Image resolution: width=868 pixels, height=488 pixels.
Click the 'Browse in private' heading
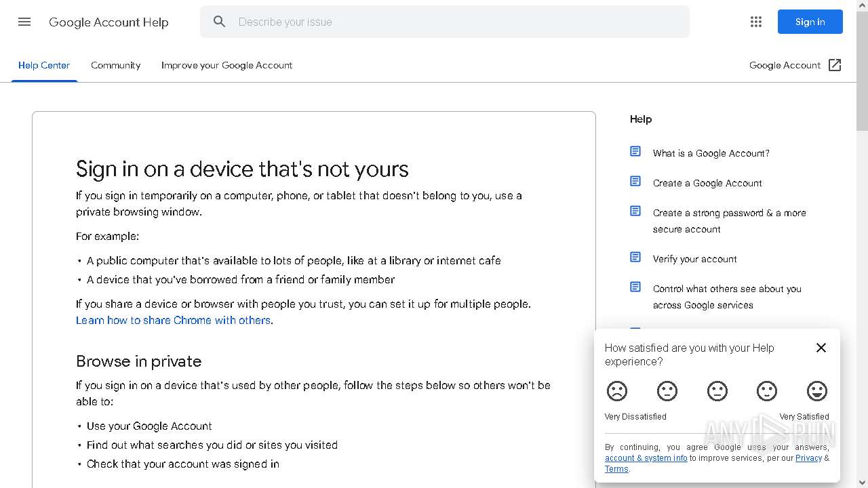[x=138, y=361]
